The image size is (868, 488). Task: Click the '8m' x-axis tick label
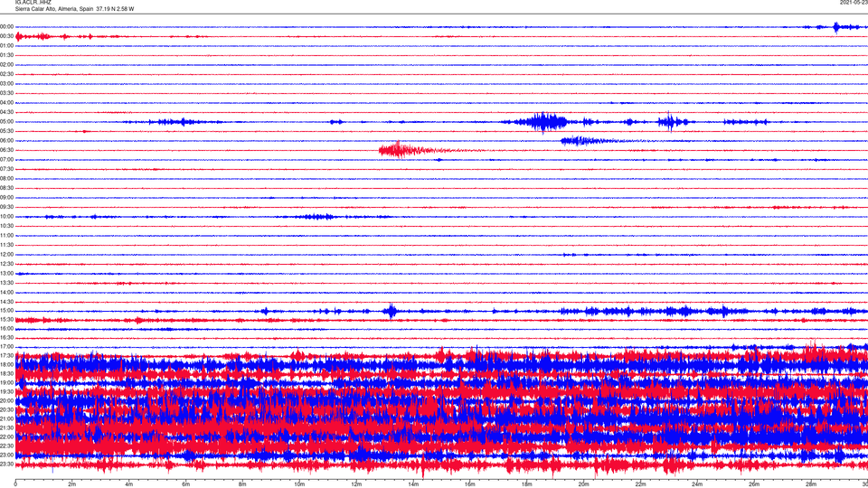pos(242,484)
